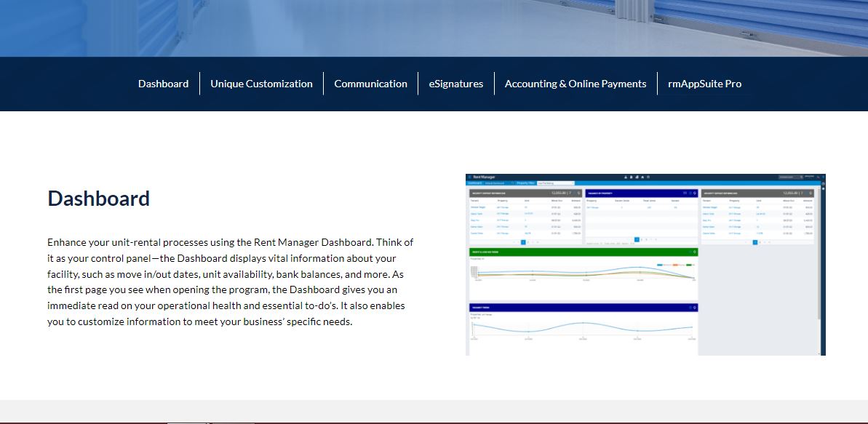The image size is (868, 424).
Task: Click the green chart panel header in the screenshot
Action: pyautogui.click(x=584, y=252)
